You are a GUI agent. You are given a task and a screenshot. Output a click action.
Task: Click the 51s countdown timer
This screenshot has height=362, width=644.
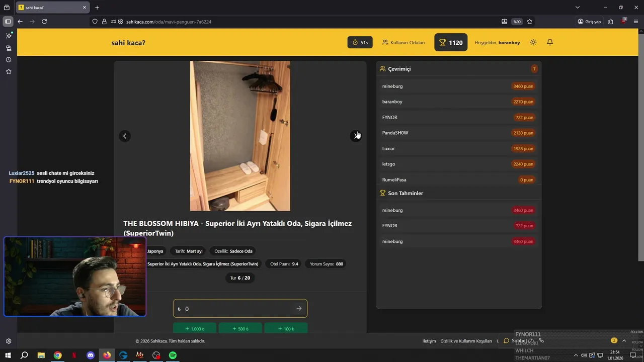coord(360,43)
